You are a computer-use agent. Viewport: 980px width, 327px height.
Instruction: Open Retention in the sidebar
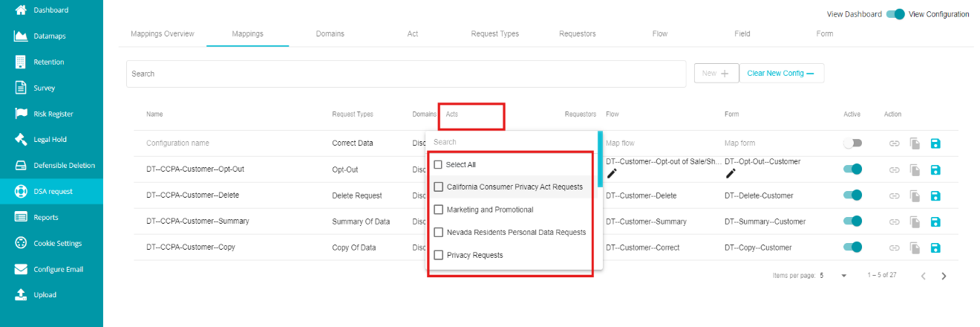point(51,62)
